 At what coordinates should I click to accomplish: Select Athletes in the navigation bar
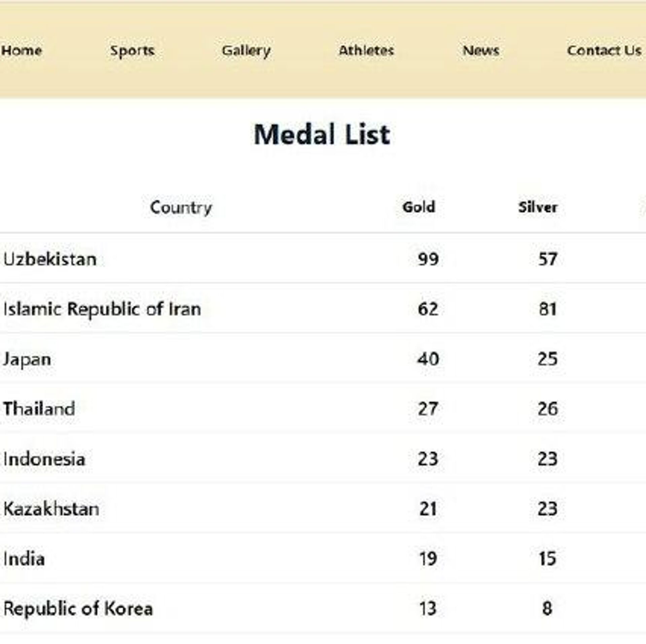point(366,50)
